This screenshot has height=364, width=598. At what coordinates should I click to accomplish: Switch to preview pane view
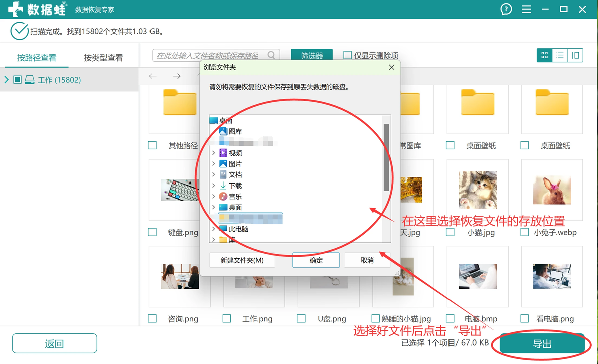click(x=575, y=55)
